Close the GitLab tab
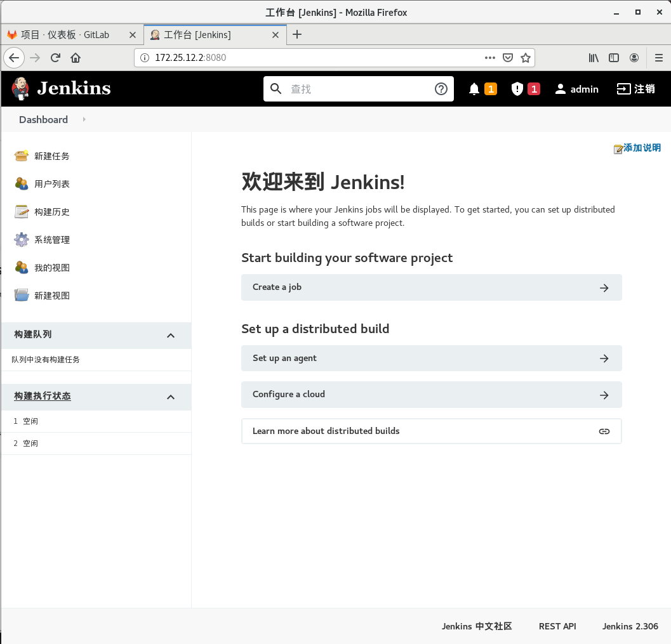 [133, 35]
